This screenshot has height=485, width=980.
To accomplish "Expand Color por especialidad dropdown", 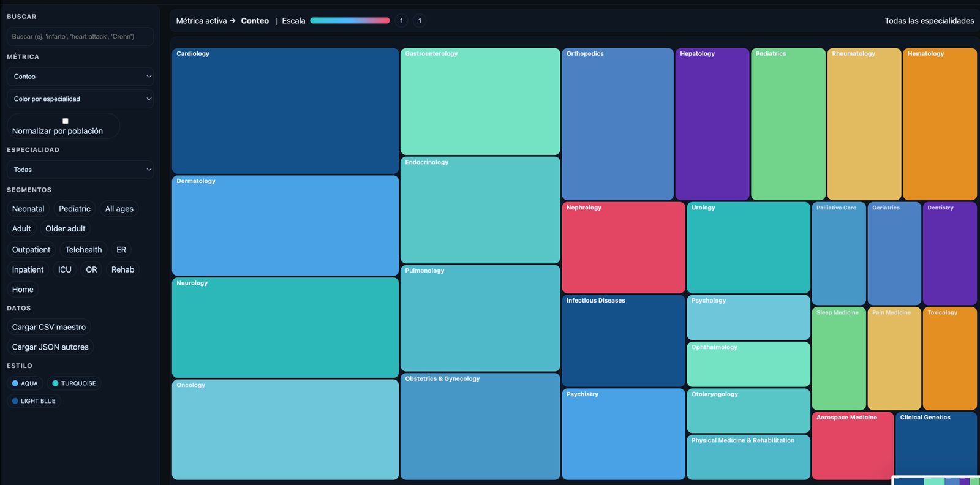I will click(x=80, y=99).
